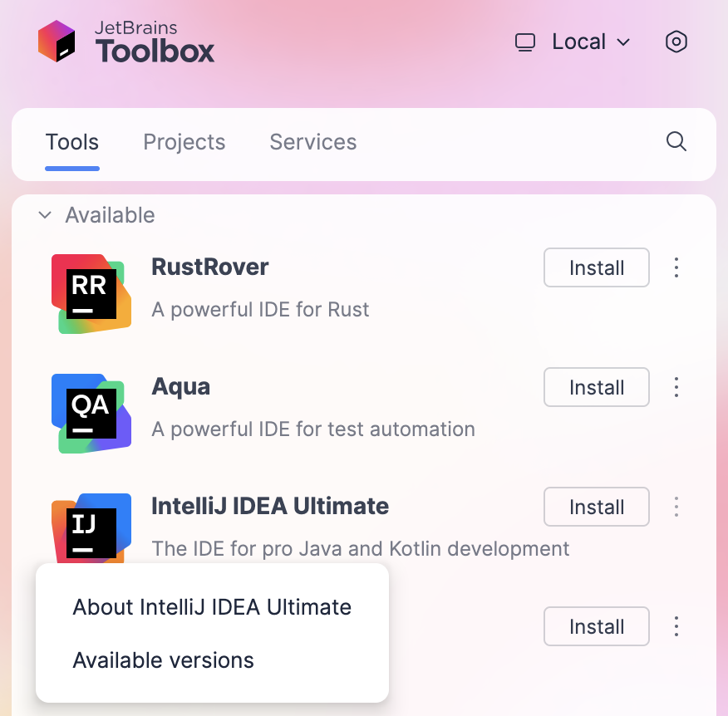Switch to the Services tab

point(312,142)
